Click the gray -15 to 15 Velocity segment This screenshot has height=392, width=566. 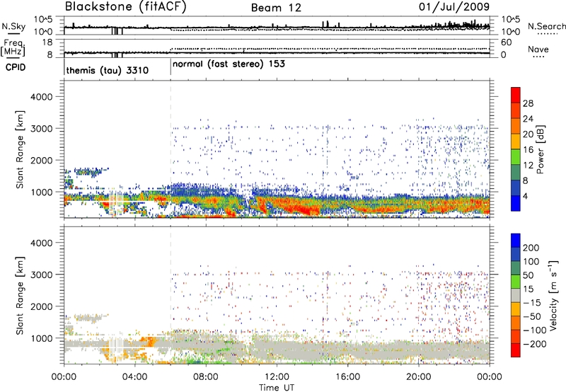pos(516,295)
